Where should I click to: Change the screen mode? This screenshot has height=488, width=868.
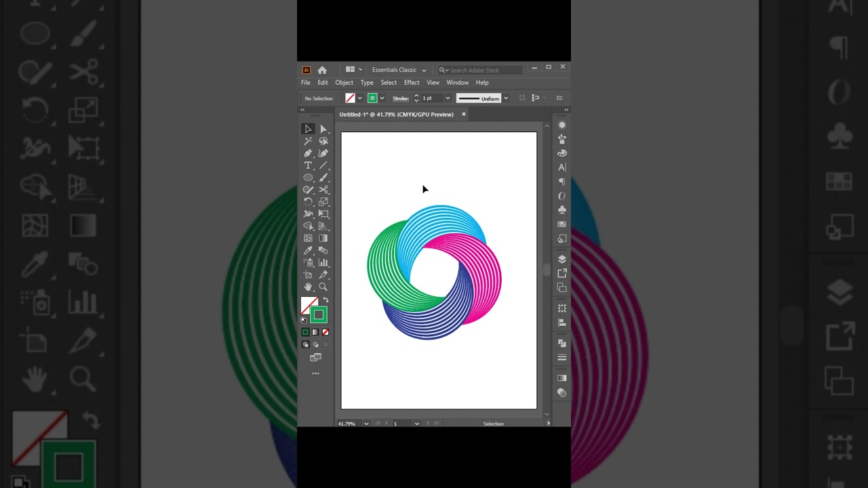(x=315, y=357)
